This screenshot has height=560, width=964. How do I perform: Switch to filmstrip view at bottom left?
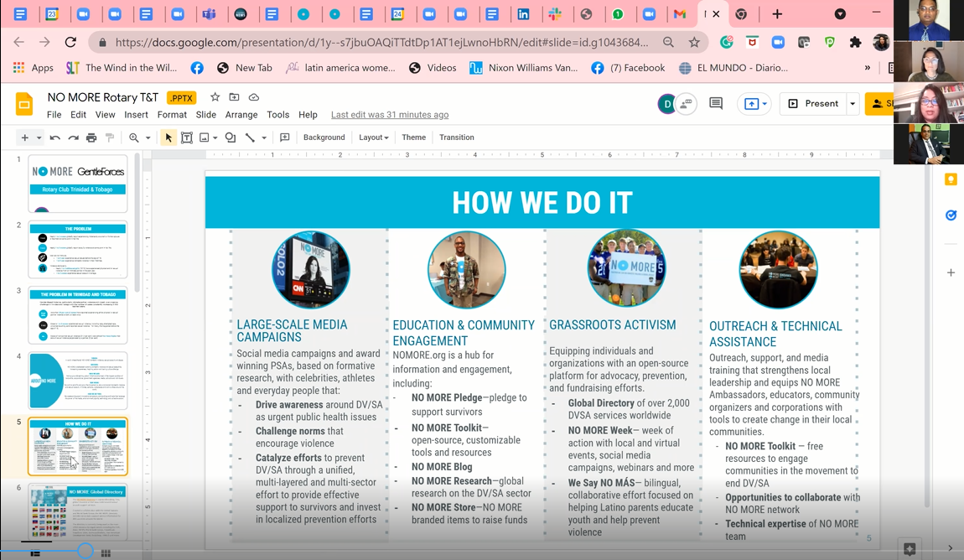click(x=35, y=553)
